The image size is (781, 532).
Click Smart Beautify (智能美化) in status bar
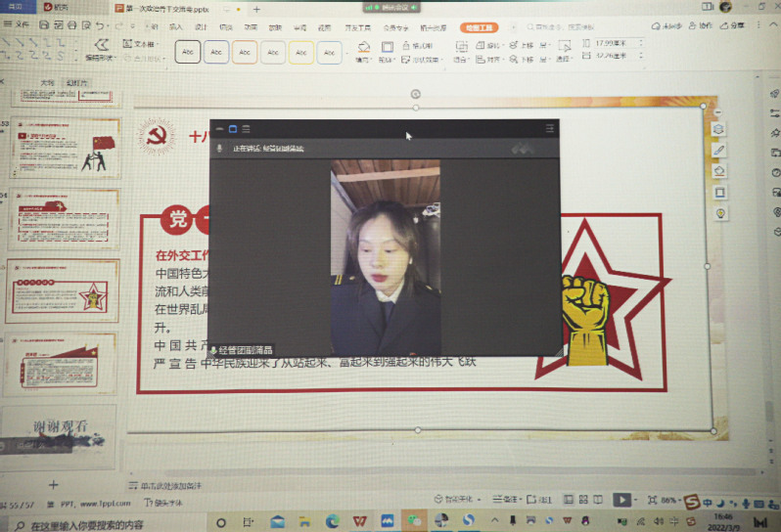coord(457,498)
